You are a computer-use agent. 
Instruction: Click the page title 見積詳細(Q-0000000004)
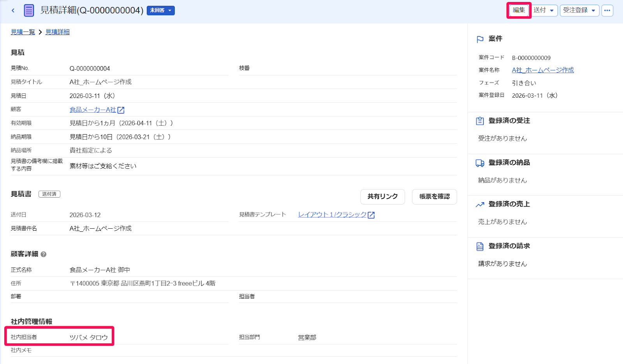pyautogui.click(x=92, y=10)
